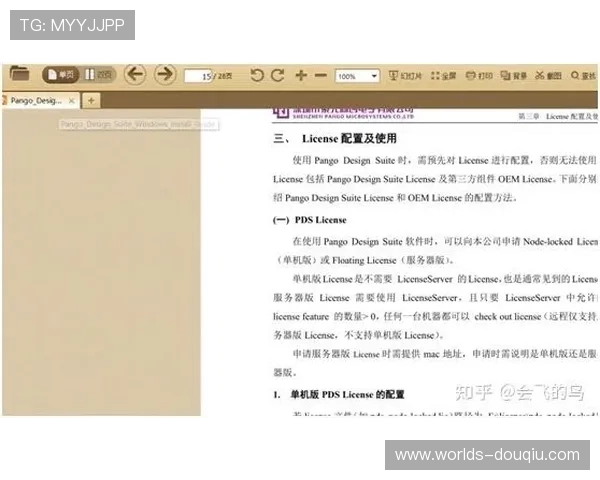Open the search tool (查找)
Screen dimensions: 600x480
coord(583,76)
